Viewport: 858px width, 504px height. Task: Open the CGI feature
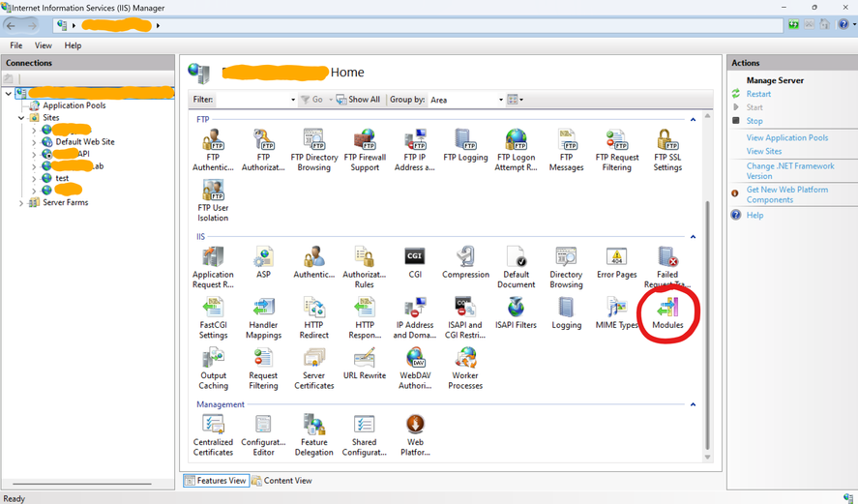pos(415,262)
